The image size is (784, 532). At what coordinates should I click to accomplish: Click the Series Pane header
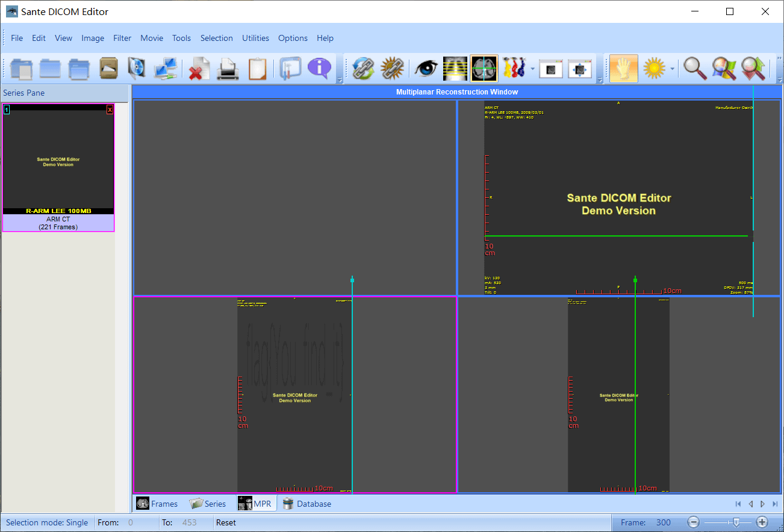click(64, 93)
